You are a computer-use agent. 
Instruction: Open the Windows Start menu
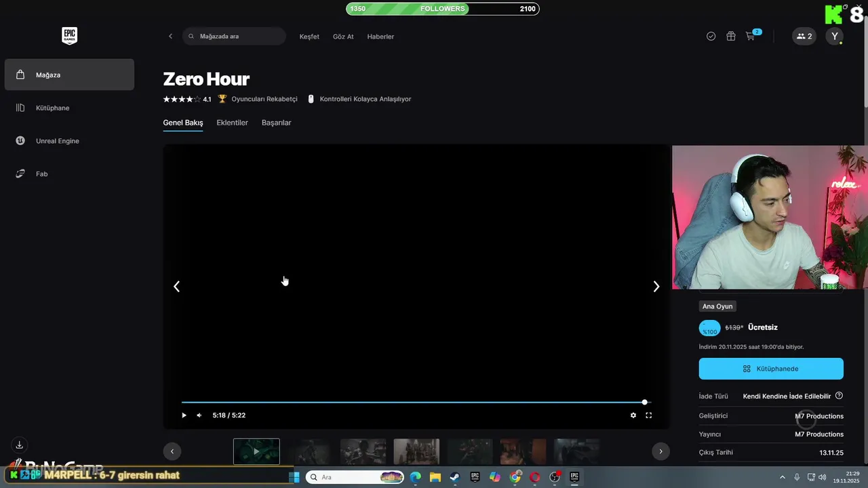click(x=294, y=477)
